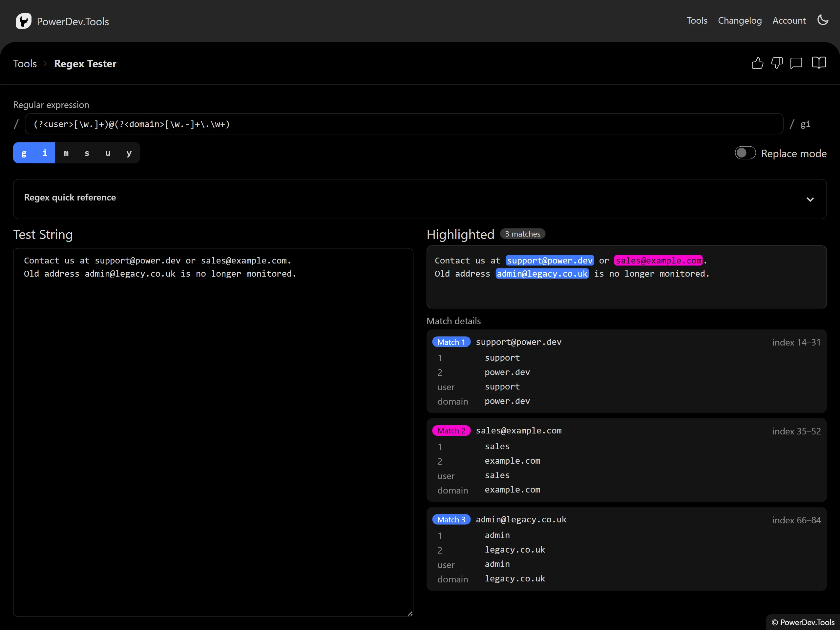This screenshot has width=840, height=630.
Task: Click Match 2 header text sales@example.com
Action: point(518,430)
